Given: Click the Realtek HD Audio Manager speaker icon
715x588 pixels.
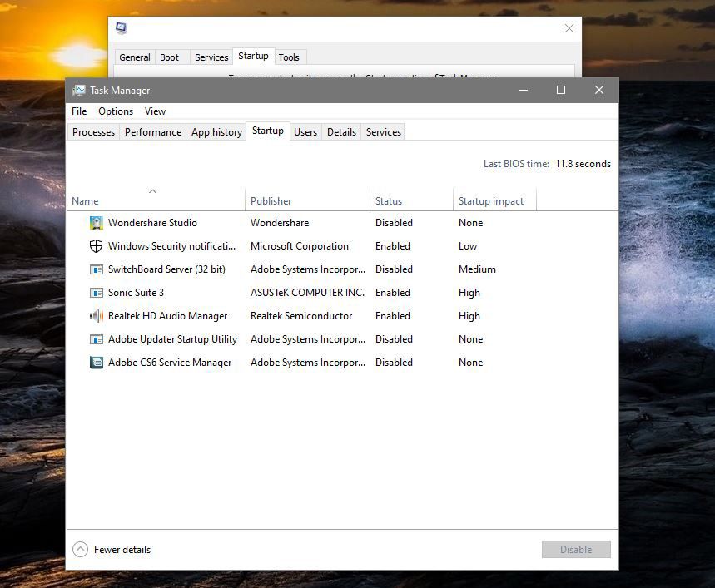Looking at the screenshot, I should (x=97, y=315).
